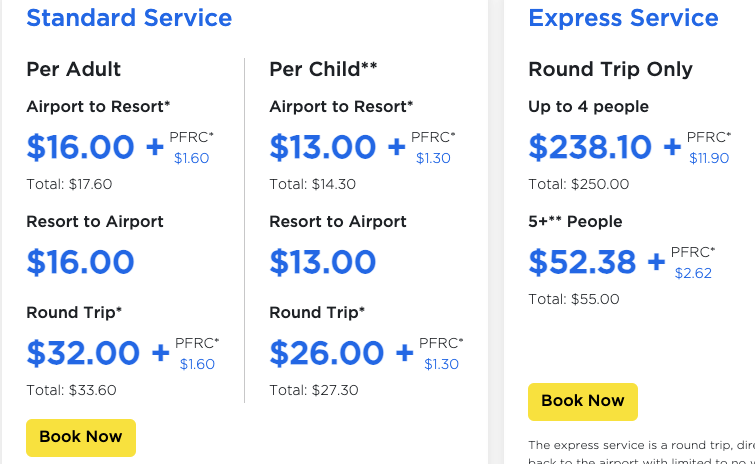755x464 pixels.
Task: Click Book Now under Standard Service
Action: (x=80, y=437)
